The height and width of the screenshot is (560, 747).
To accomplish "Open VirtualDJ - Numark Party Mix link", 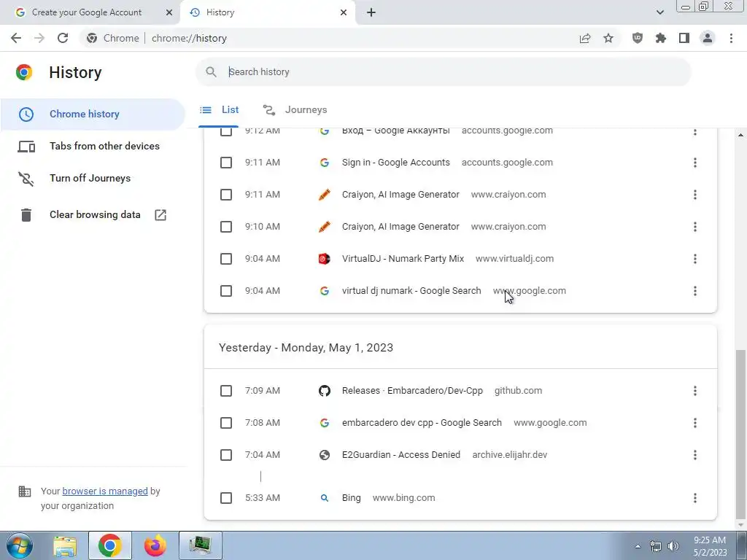I will 403,259.
